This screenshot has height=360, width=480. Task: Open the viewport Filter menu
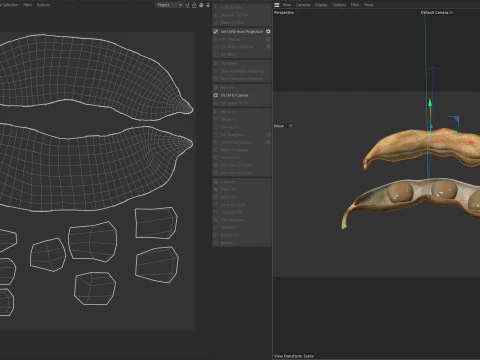[355, 5]
